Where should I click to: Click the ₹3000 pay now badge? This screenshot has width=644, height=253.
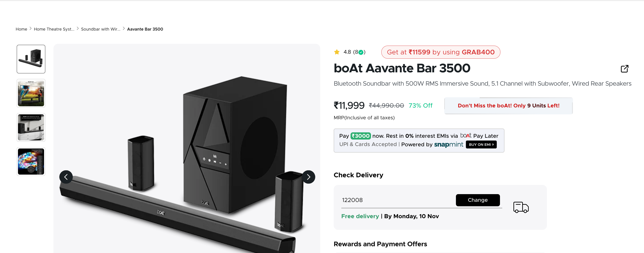click(360, 136)
